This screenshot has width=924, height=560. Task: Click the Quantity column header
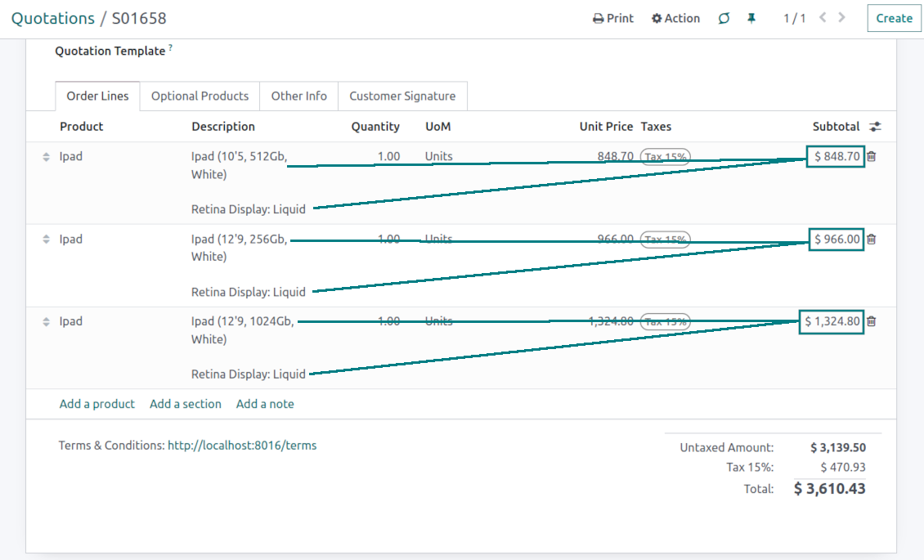pos(375,127)
